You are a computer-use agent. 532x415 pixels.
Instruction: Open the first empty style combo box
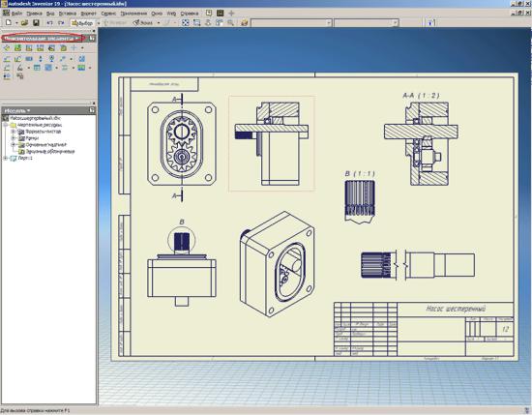pyautogui.click(x=291, y=23)
